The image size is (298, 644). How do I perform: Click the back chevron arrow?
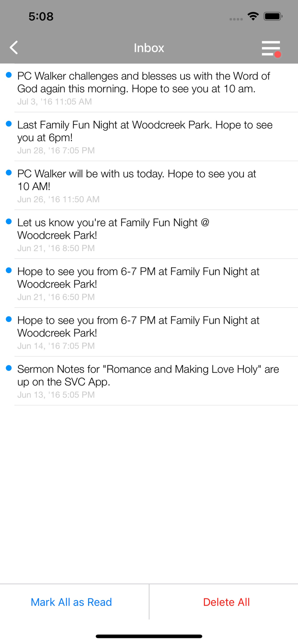[13, 48]
